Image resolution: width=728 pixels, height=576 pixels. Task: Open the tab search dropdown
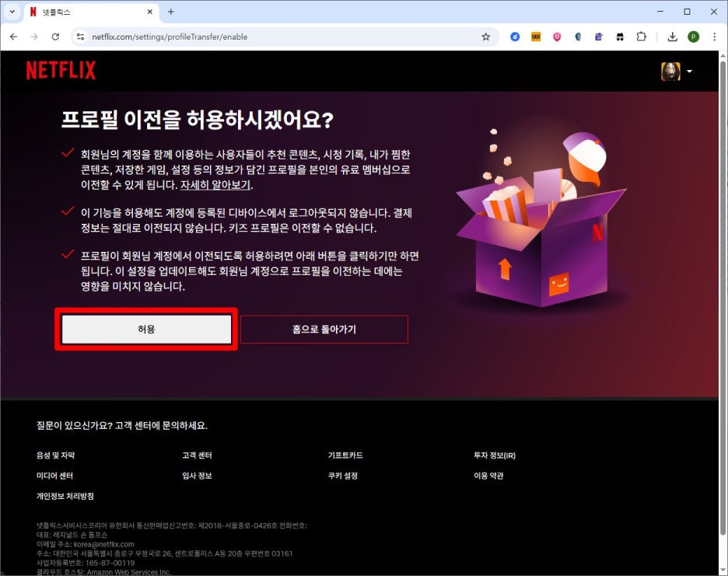pyautogui.click(x=12, y=12)
